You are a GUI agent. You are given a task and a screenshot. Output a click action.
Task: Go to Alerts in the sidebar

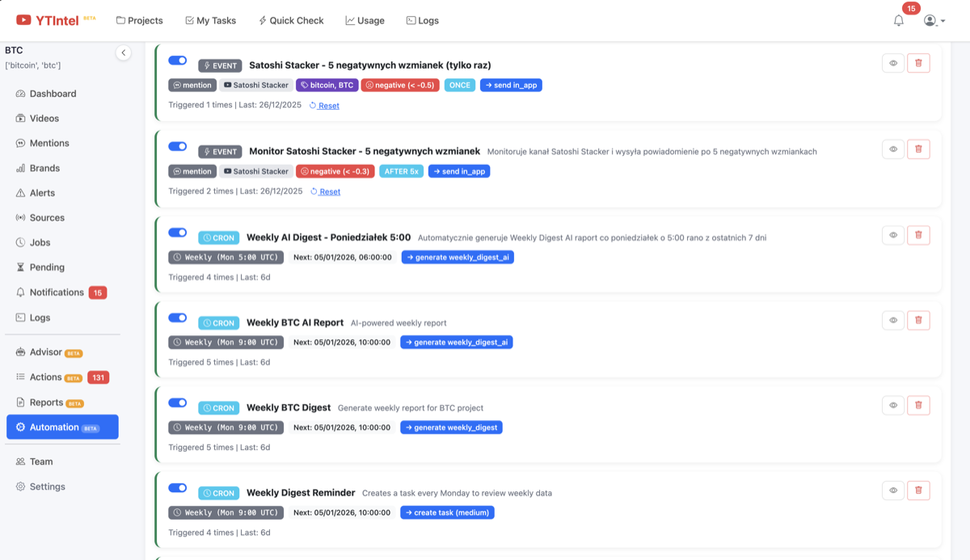point(42,193)
